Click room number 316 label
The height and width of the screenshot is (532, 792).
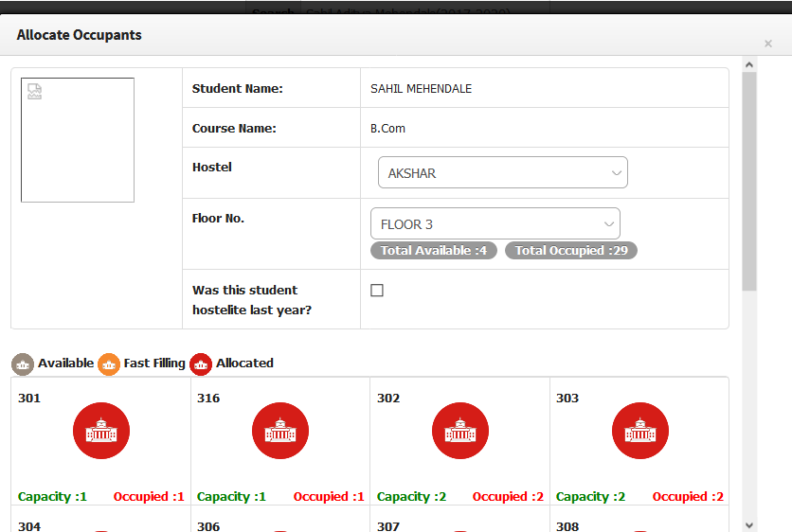[x=208, y=399]
